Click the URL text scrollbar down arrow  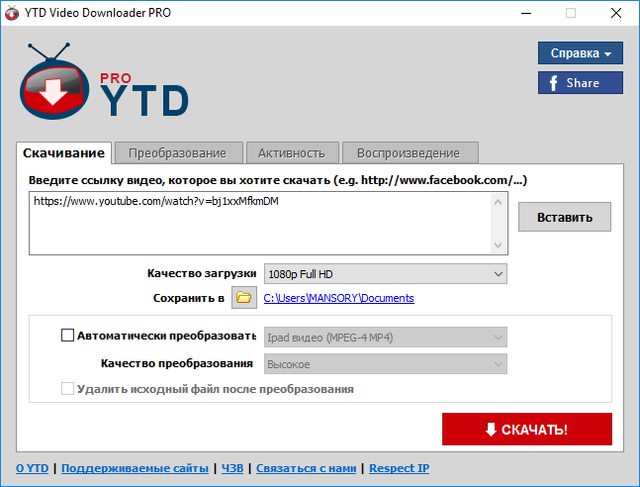coord(498,245)
